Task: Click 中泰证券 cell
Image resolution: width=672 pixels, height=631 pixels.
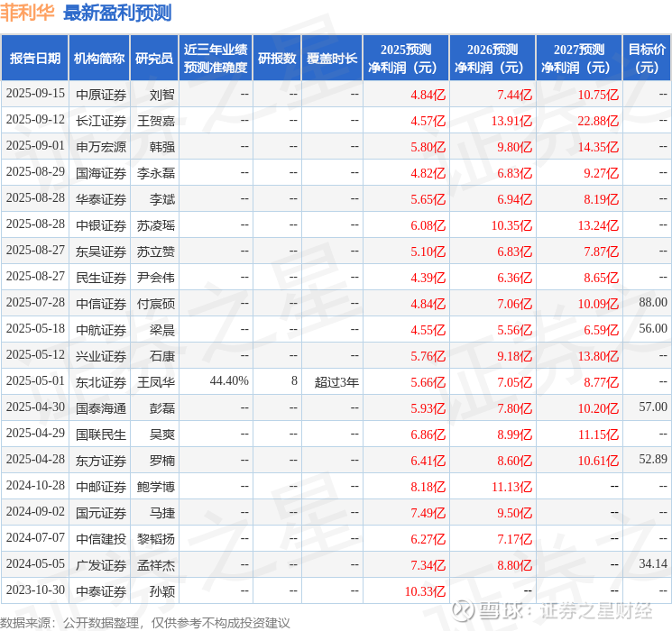Action: (x=101, y=591)
